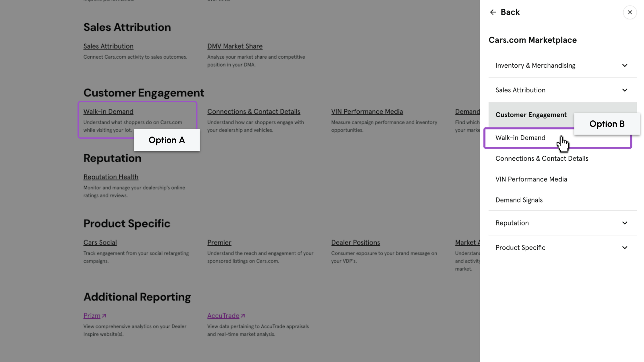Viewport: 644px width, 362px height.
Task: Choose Demand Signals in side panel
Action: click(519, 200)
